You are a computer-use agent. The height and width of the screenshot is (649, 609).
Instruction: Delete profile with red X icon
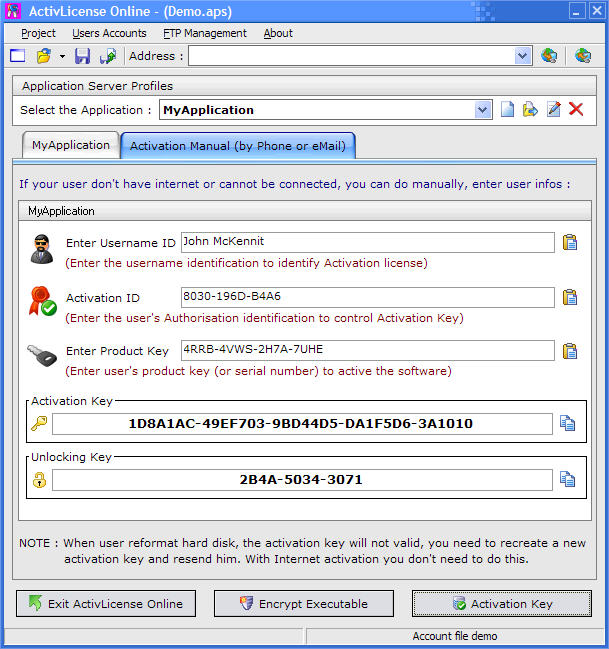click(x=576, y=109)
